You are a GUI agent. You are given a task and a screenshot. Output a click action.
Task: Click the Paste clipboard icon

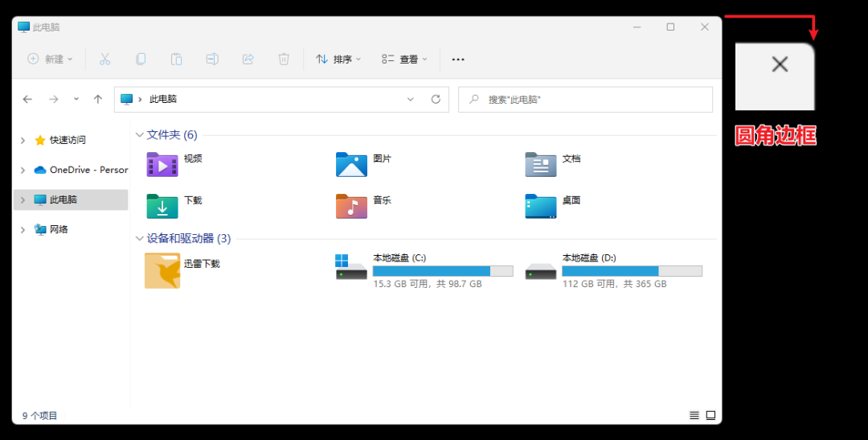(x=176, y=59)
